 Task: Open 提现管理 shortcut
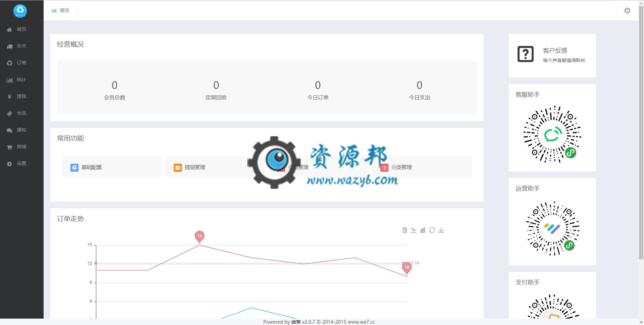215,167
